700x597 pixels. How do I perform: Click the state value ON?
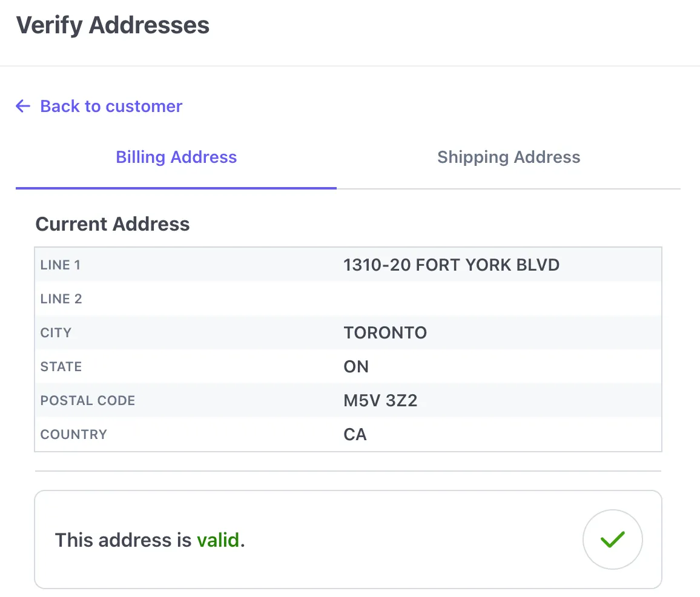click(356, 366)
